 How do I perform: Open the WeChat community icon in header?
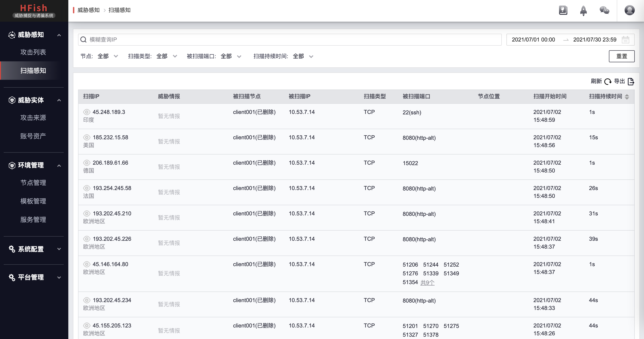[605, 10]
